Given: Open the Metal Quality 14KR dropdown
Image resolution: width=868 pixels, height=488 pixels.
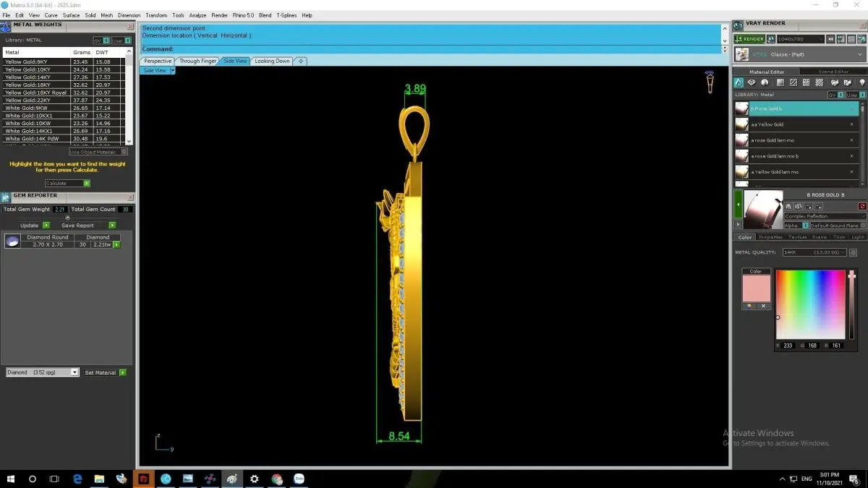Looking at the screenshot, I should [x=815, y=252].
